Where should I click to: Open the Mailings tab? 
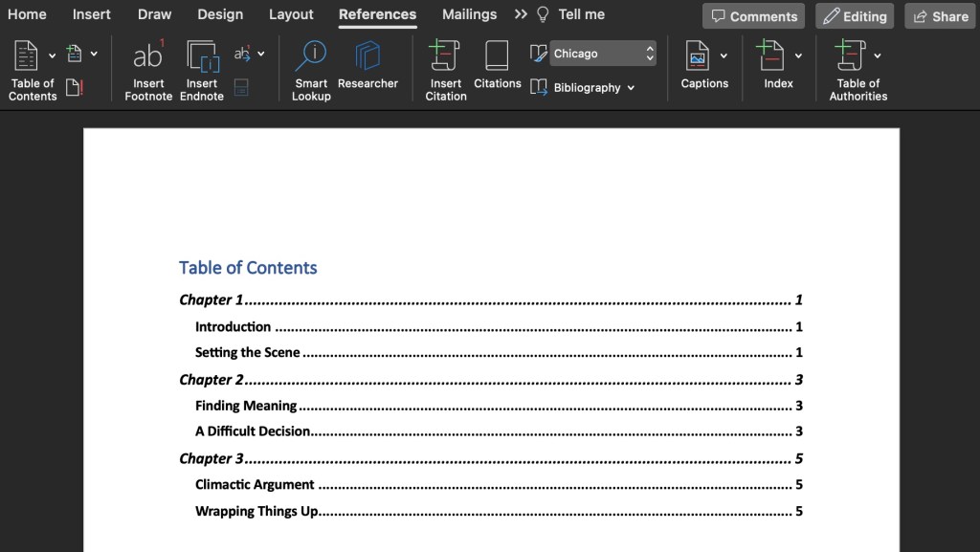click(x=469, y=14)
